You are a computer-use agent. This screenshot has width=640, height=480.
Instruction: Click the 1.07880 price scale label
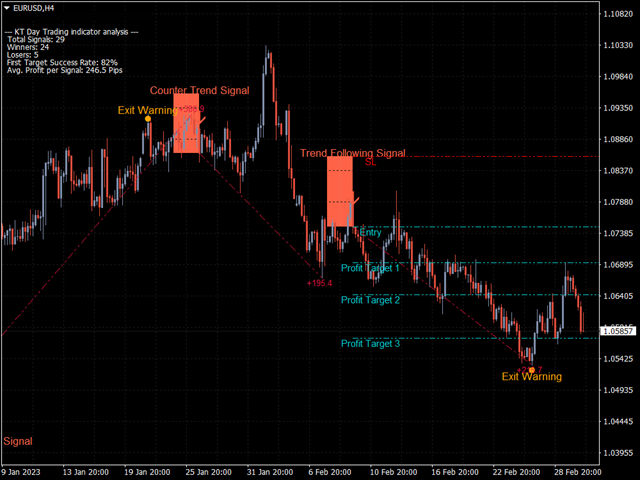[x=618, y=202]
